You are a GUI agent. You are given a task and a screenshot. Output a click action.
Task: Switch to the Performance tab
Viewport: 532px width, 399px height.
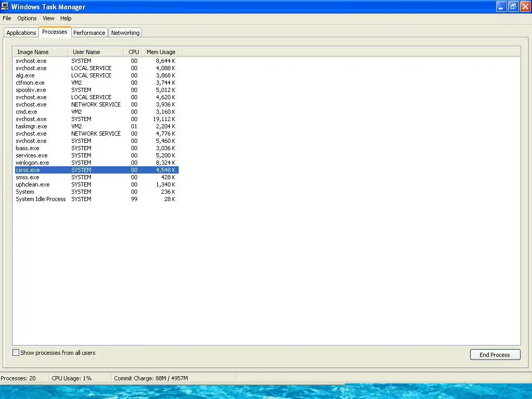point(89,33)
